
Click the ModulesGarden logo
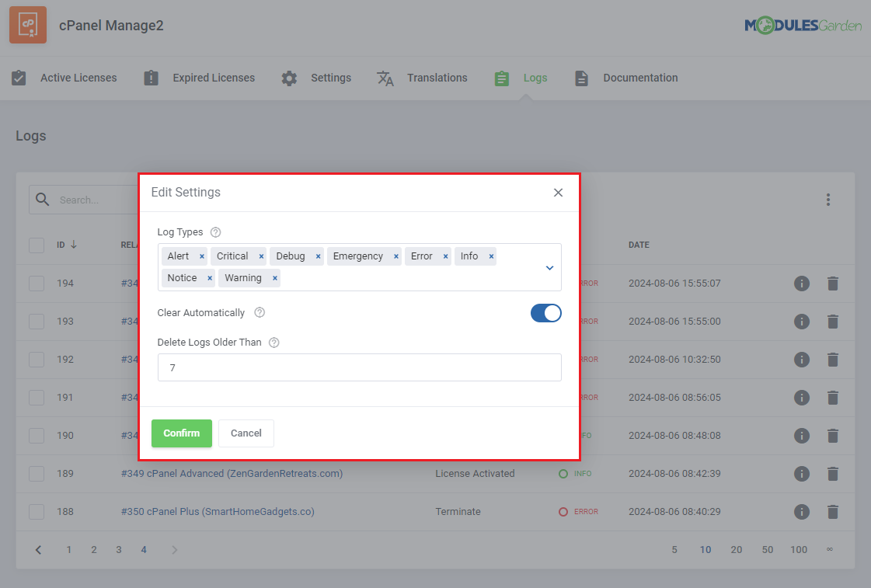803,25
